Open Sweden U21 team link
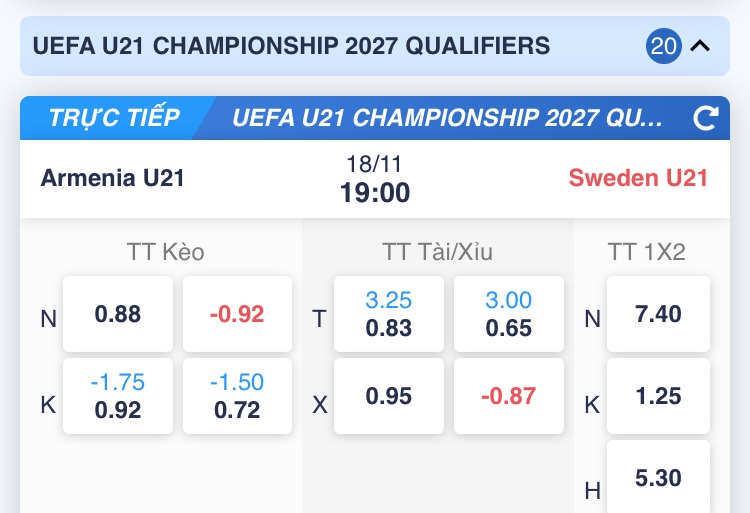This screenshot has width=750, height=513. (638, 178)
